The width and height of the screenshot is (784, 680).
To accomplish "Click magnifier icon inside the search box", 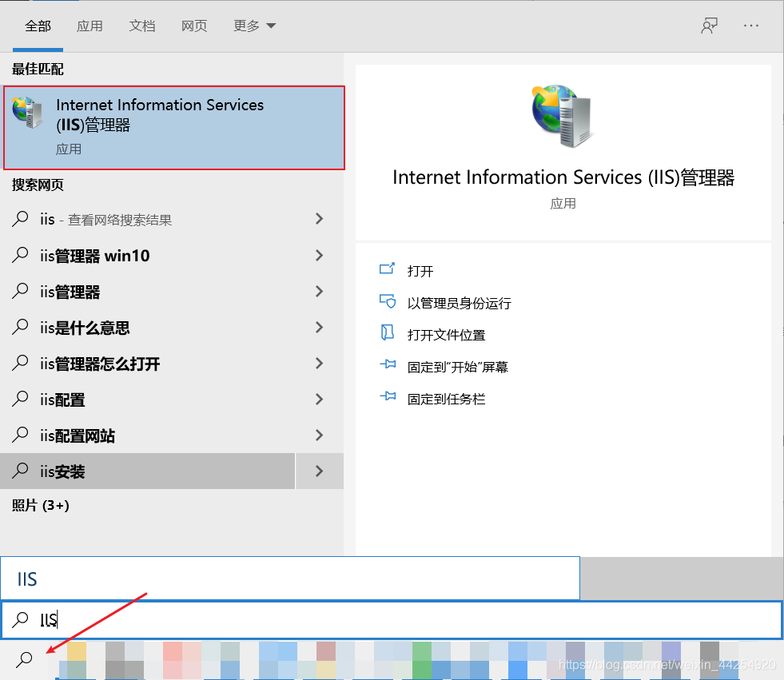I will [21, 619].
